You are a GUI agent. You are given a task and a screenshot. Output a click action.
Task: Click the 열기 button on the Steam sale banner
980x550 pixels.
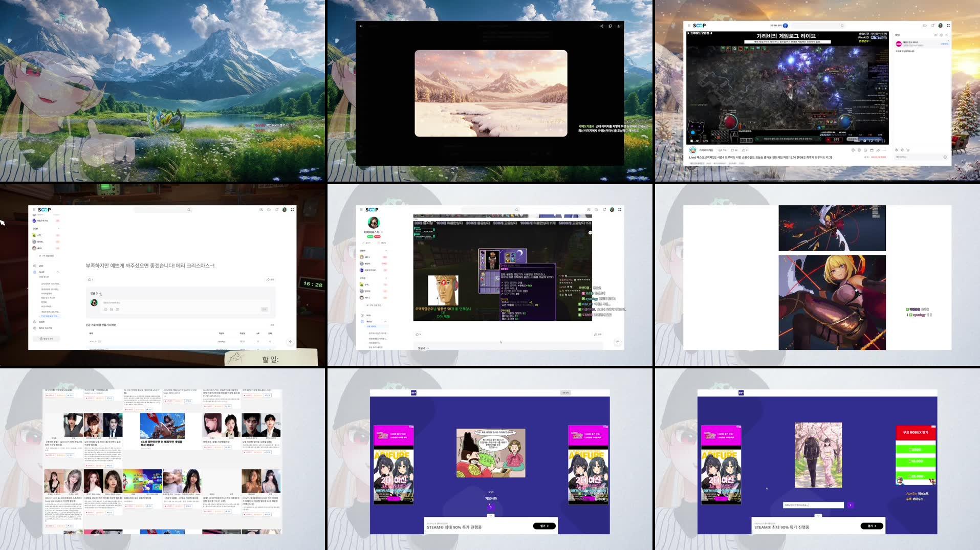tap(545, 525)
